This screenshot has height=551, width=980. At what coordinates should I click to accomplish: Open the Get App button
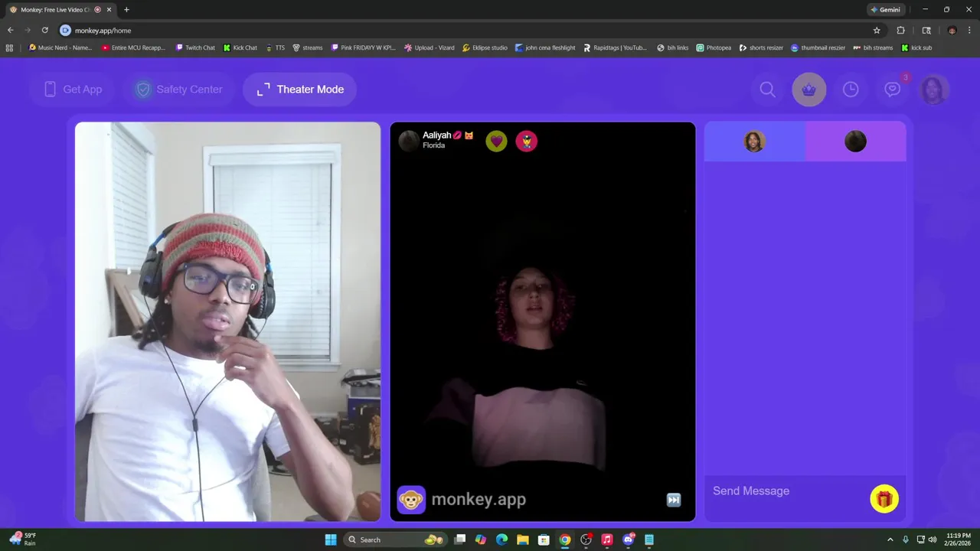(73, 90)
